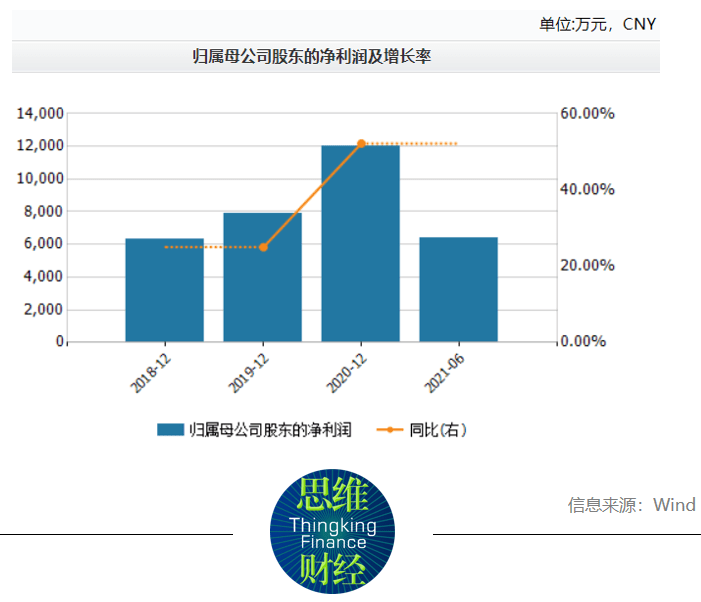
Task: Select the orange data point at 2020-12 peak
Action: click(361, 144)
